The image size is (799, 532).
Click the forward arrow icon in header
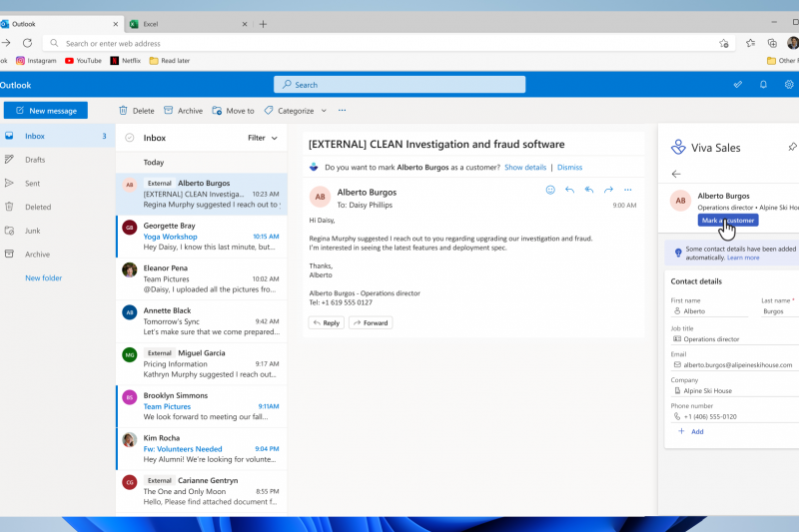click(608, 190)
